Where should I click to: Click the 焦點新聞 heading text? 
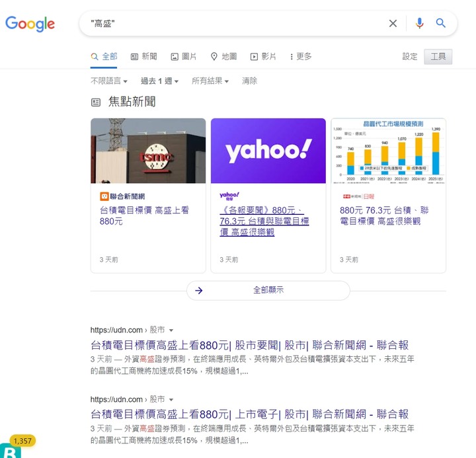click(x=132, y=102)
